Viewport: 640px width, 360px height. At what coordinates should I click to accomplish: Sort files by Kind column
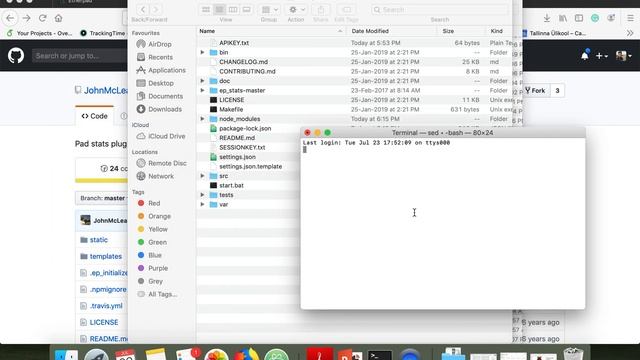click(498, 31)
